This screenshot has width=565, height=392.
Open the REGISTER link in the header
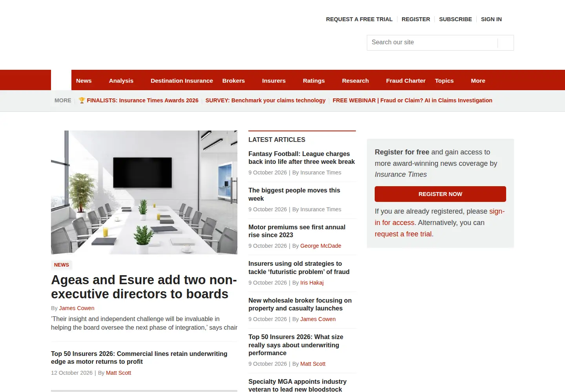(x=416, y=19)
